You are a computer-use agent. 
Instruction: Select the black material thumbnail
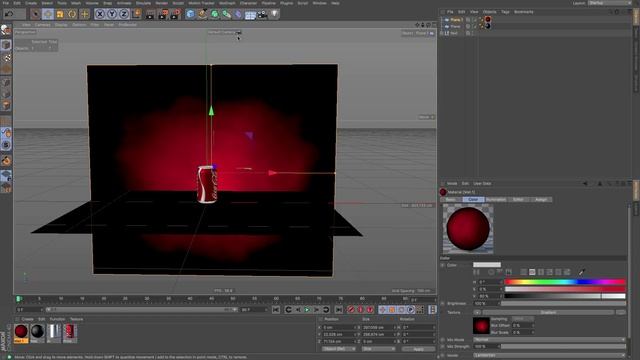pos(37,333)
